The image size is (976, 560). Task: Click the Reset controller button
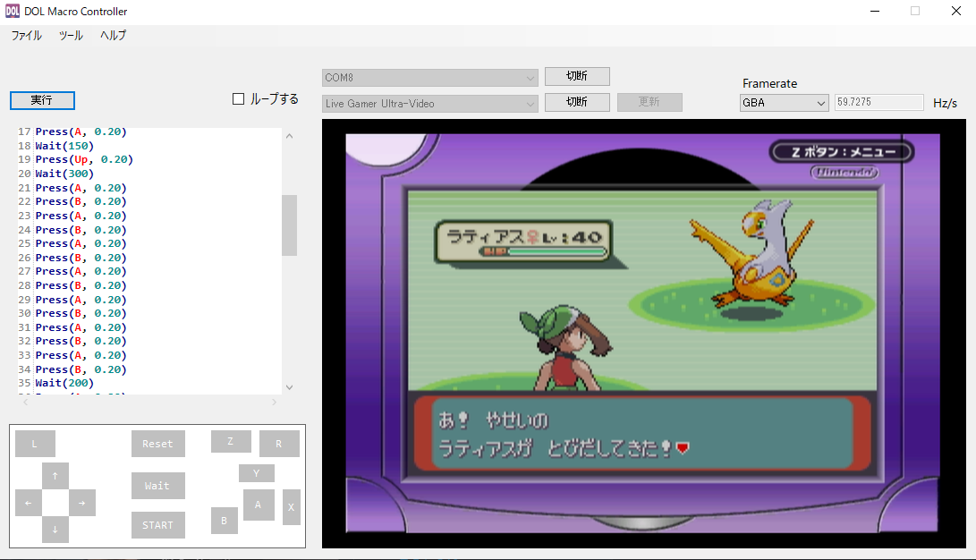pyautogui.click(x=158, y=444)
